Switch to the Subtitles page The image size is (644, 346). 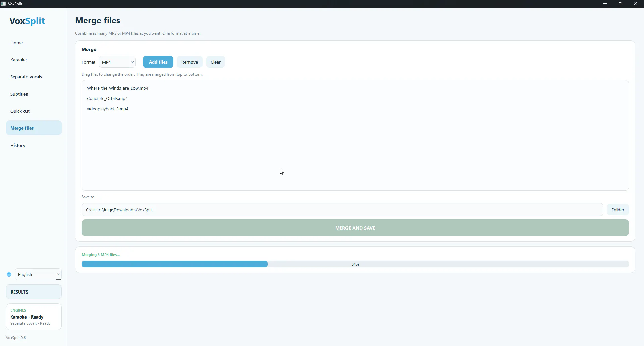coord(34,94)
